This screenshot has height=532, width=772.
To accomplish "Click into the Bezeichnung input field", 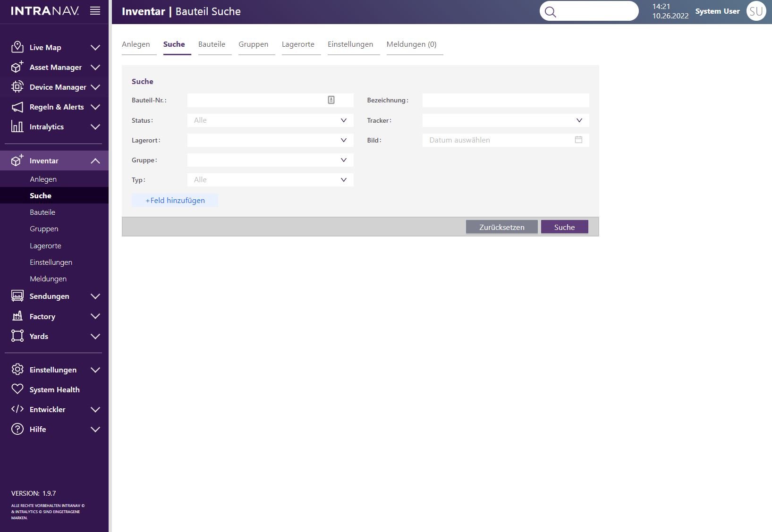I will coord(506,100).
